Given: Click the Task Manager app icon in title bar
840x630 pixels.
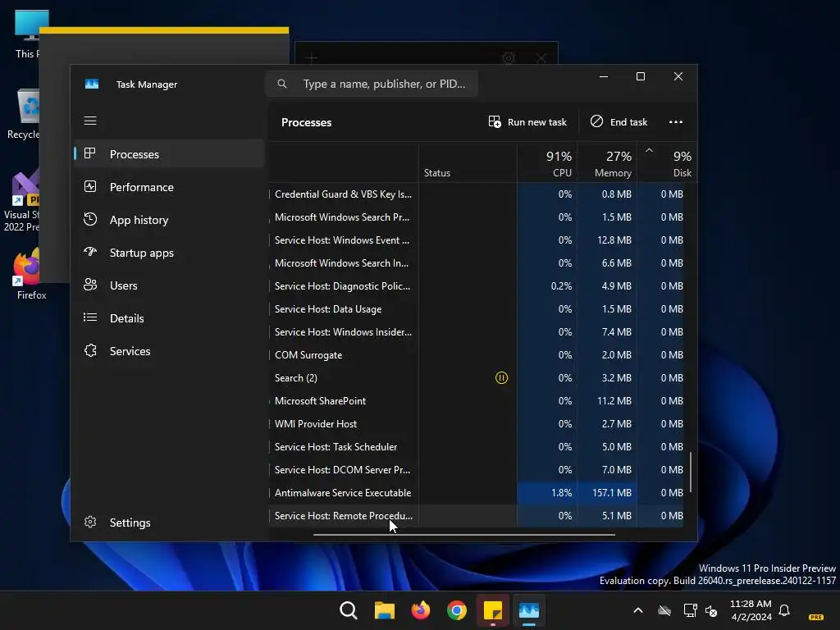Looking at the screenshot, I should click(92, 84).
